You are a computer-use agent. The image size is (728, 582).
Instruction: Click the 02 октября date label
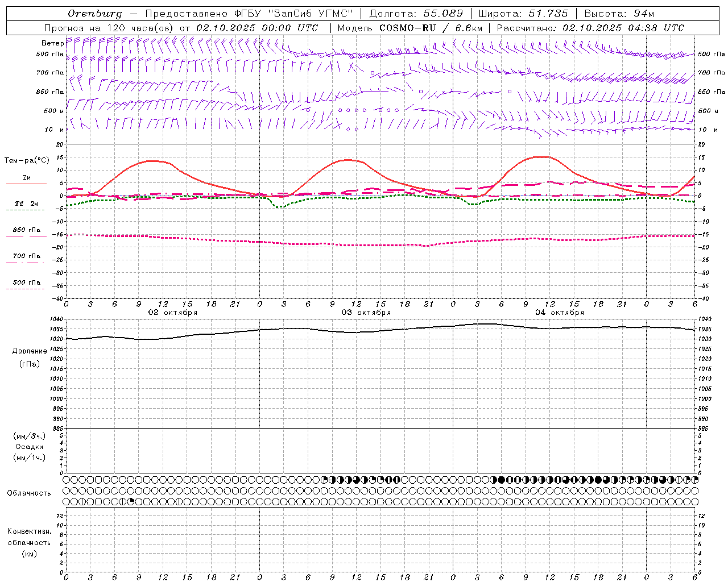(173, 313)
